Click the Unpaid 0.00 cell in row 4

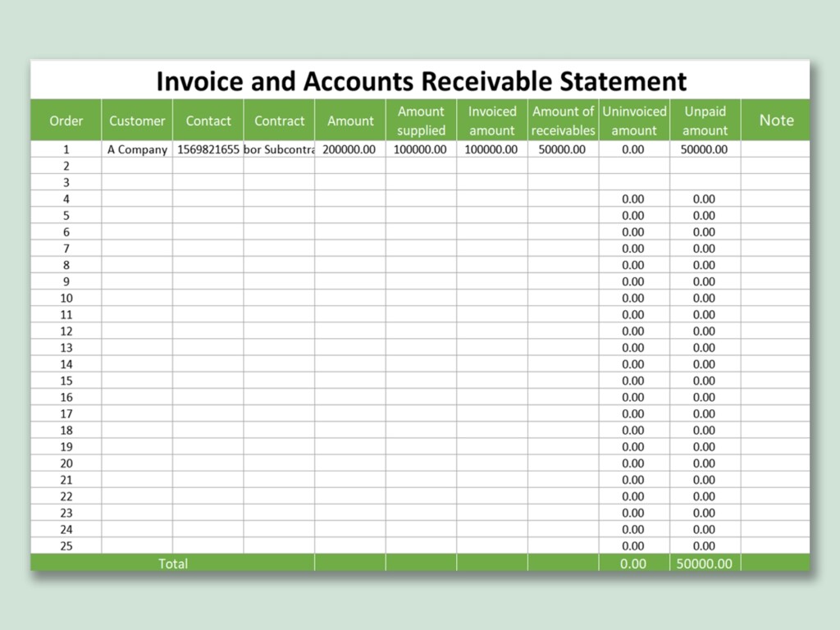pyautogui.click(x=704, y=199)
